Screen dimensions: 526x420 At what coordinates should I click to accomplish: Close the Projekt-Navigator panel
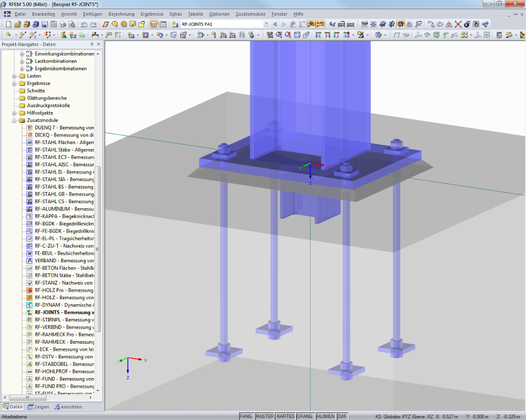click(x=99, y=44)
